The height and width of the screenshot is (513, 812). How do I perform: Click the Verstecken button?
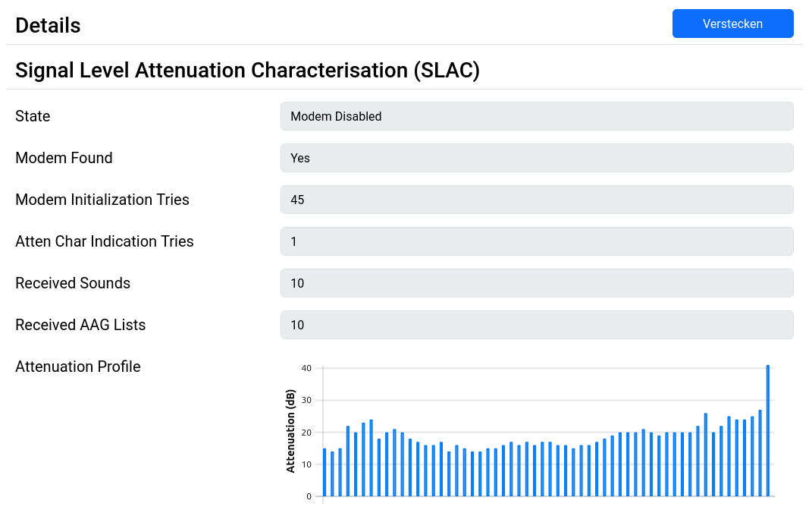(x=732, y=24)
